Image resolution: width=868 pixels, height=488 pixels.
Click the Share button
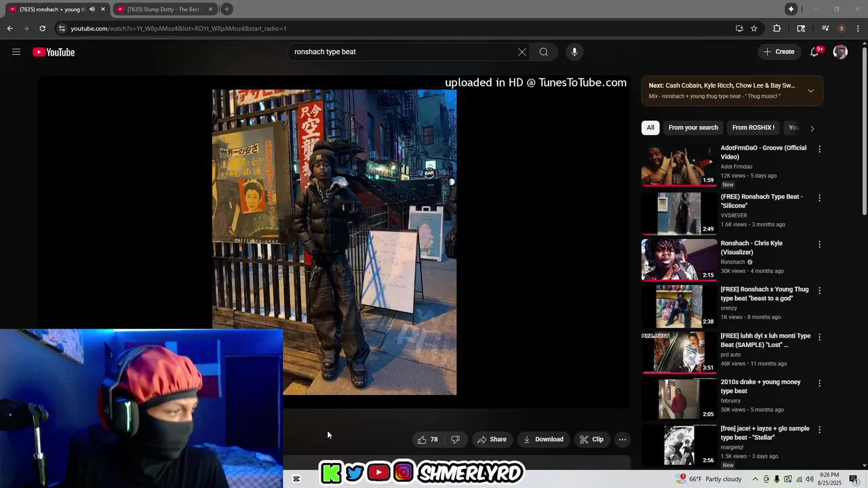click(x=492, y=439)
